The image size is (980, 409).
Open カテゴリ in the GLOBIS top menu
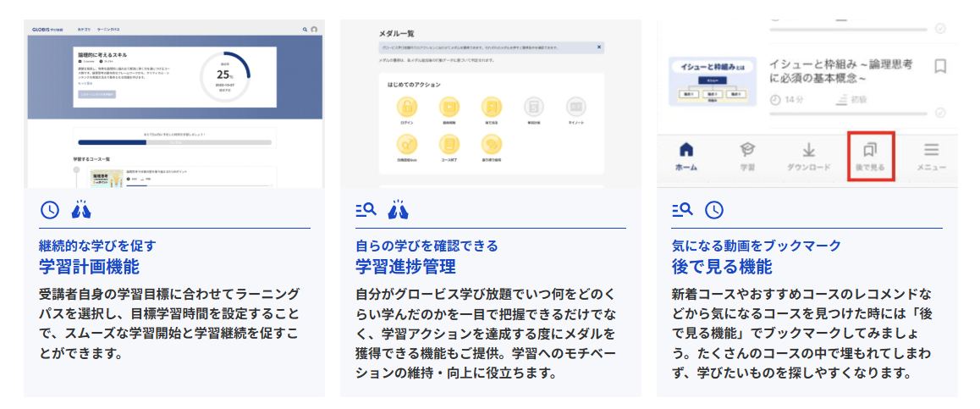coord(84,29)
